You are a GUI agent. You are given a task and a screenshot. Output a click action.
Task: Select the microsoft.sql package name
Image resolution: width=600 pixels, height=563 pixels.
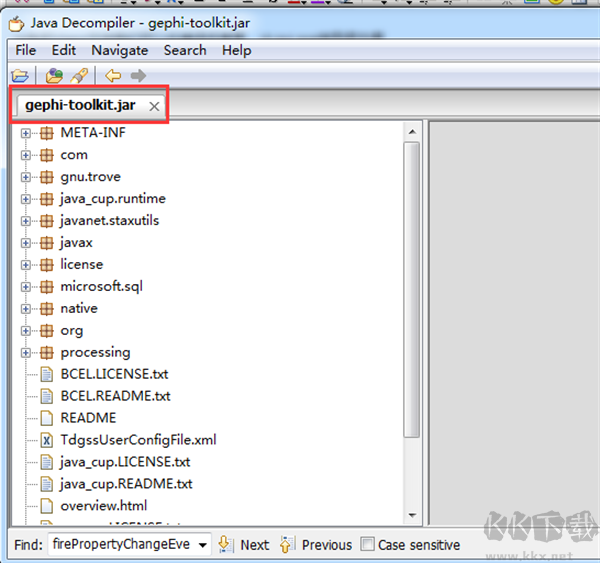[x=101, y=287]
